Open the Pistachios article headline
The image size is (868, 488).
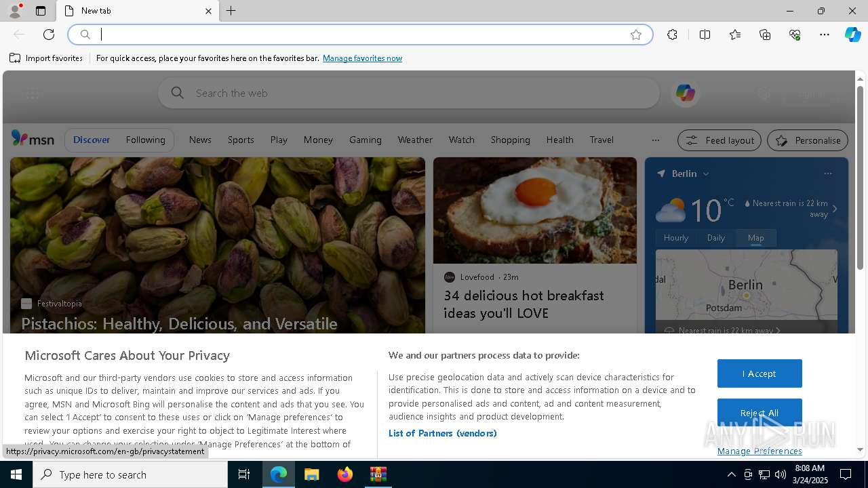[x=179, y=323]
